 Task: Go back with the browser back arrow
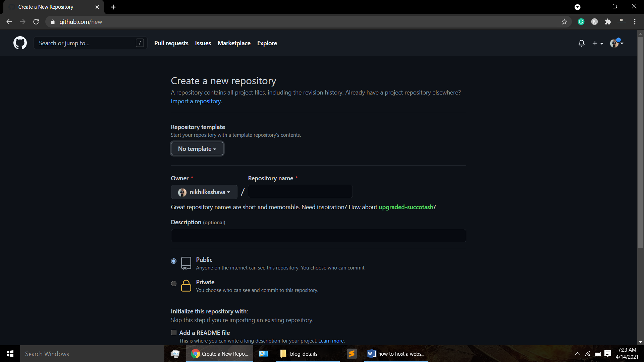9,22
